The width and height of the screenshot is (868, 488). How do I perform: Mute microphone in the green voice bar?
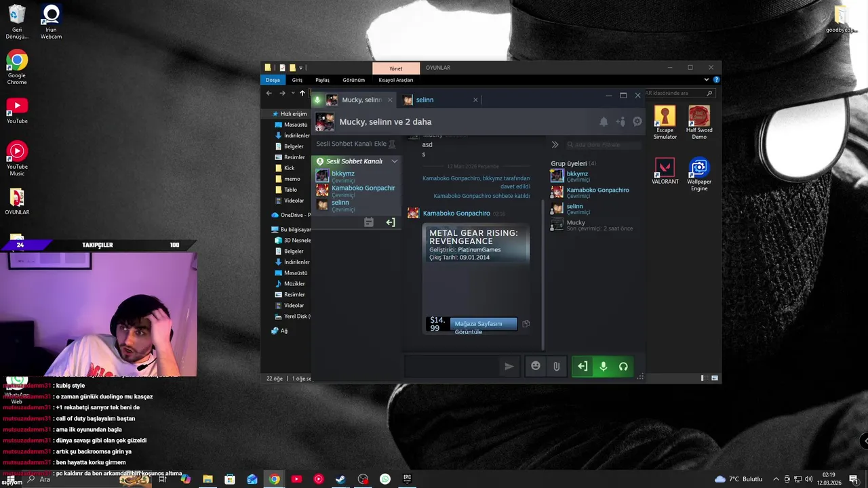coord(603,367)
